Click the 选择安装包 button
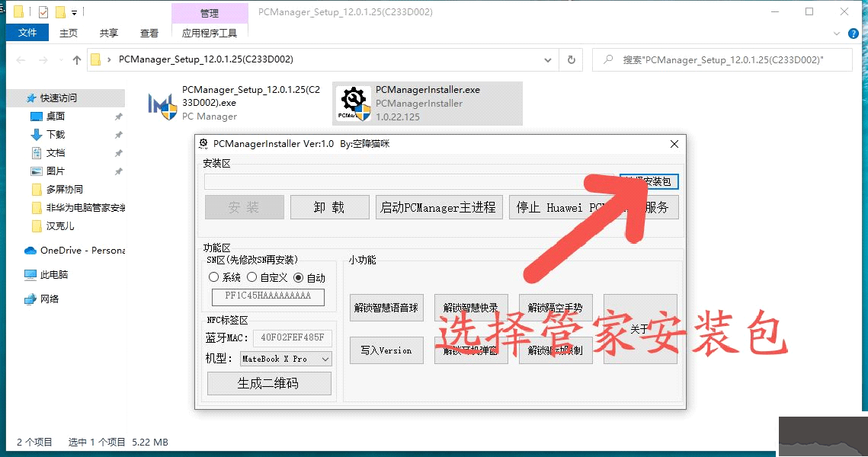The image size is (868, 457). point(649,181)
